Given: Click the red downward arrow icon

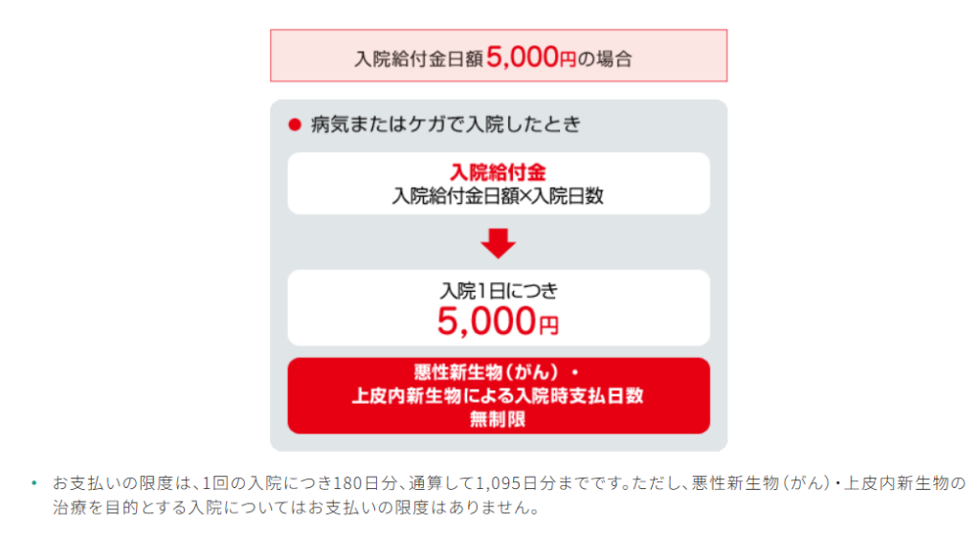Looking at the screenshot, I should (498, 244).
